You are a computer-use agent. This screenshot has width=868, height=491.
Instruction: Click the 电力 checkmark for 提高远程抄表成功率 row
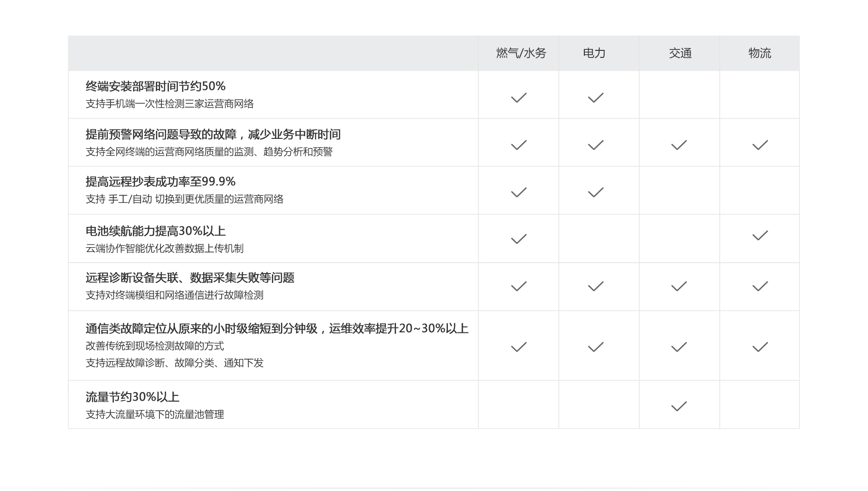(x=595, y=192)
